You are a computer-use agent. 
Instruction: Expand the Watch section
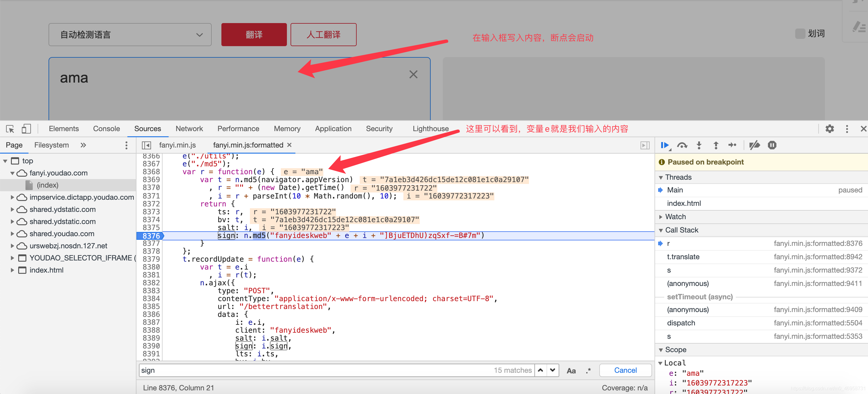tap(675, 216)
